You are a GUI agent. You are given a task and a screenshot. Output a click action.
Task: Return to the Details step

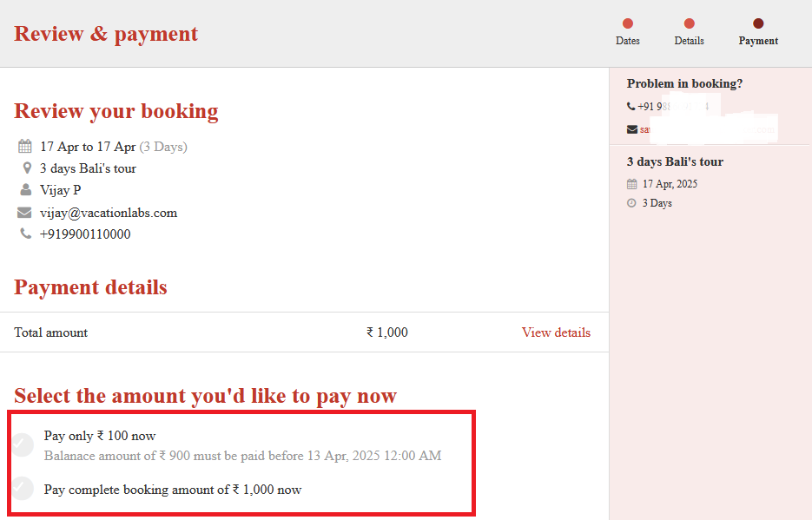[x=689, y=24]
